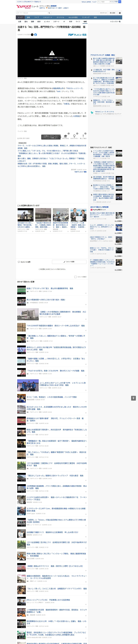Select the 経済 category

click(39, 21)
